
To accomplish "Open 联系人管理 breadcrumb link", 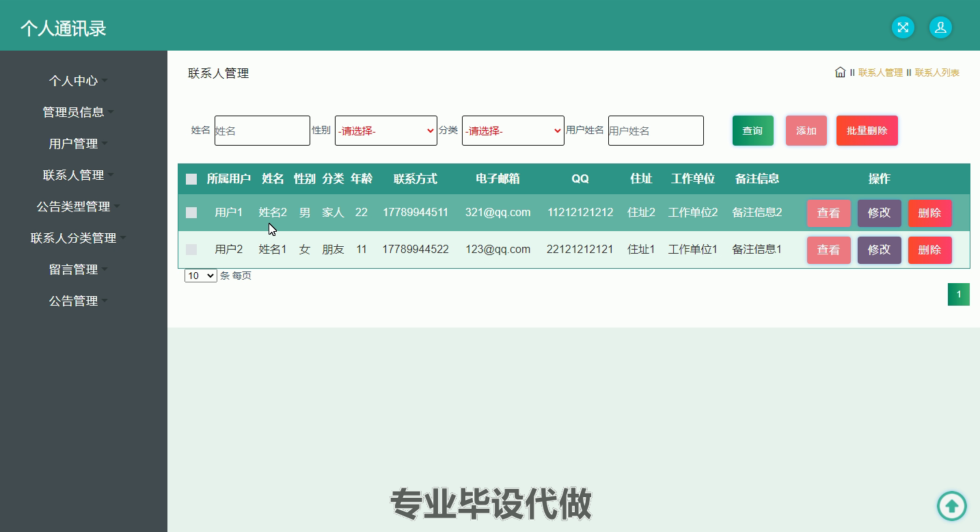I will [x=880, y=72].
